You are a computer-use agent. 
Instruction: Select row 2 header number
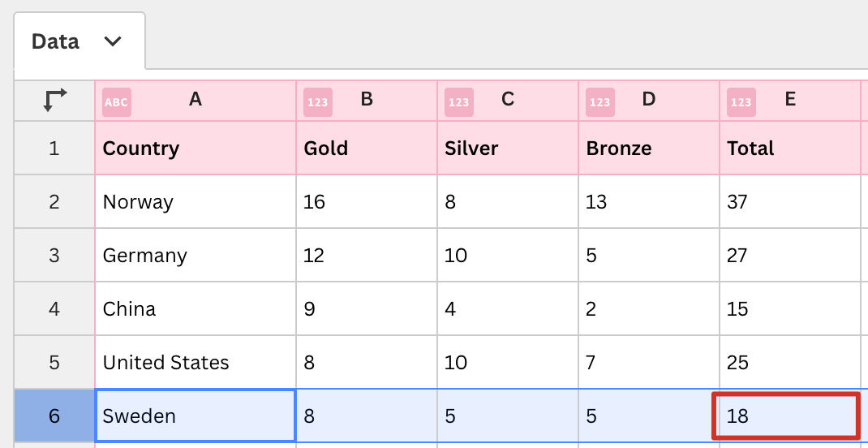[54, 201]
